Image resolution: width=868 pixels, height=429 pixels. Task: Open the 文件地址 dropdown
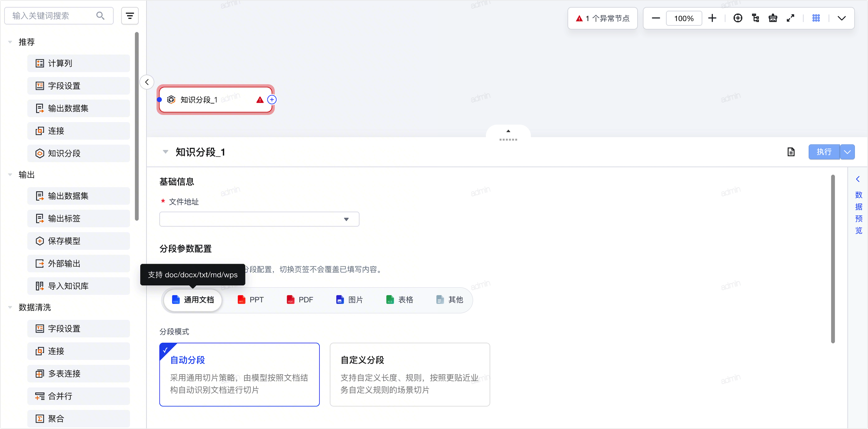tap(259, 219)
